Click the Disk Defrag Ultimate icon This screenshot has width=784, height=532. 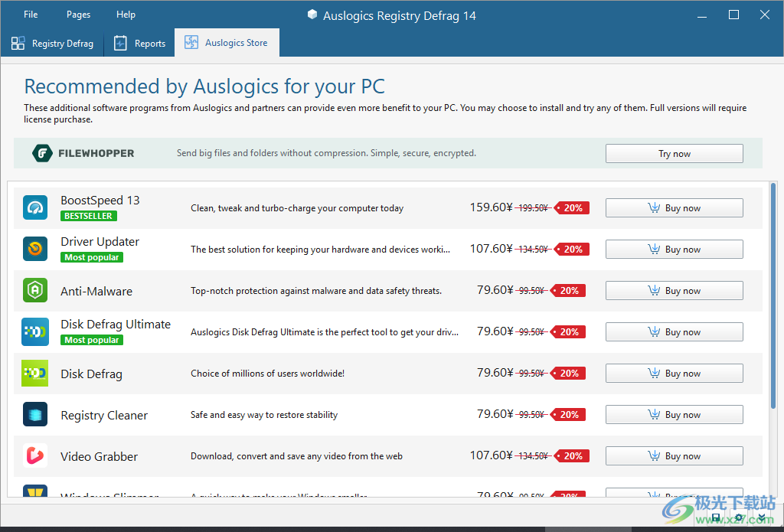(35, 331)
